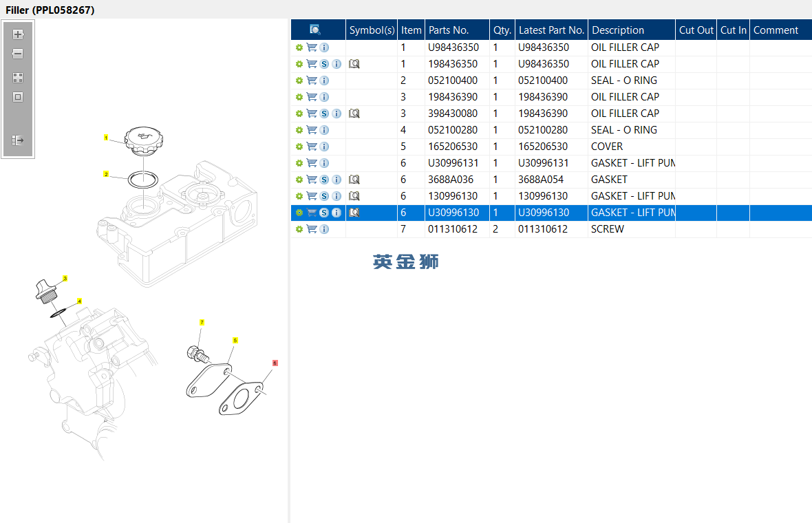Select callout 3 on the diagram
This screenshot has width=812, height=523.
pyautogui.click(x=65, y=279)
